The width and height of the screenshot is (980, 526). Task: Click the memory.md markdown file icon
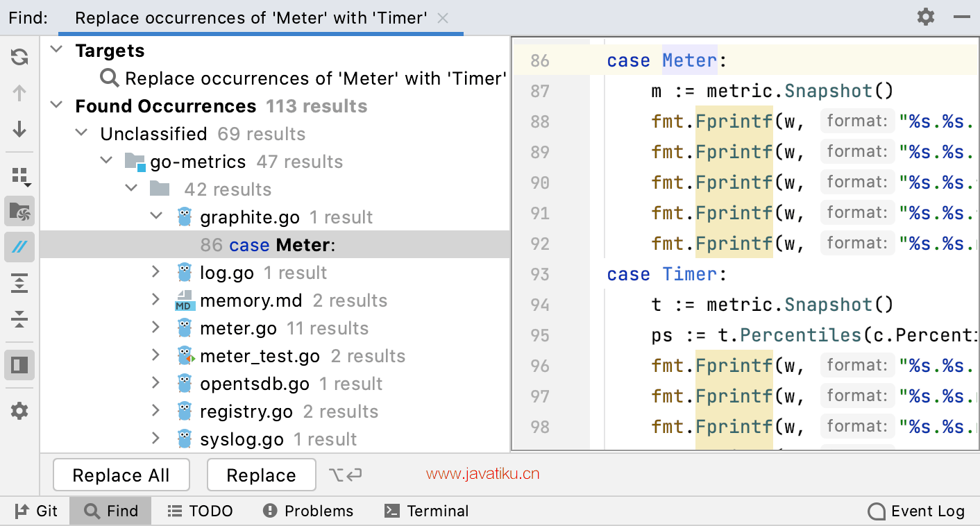click(x=184, y=300)
